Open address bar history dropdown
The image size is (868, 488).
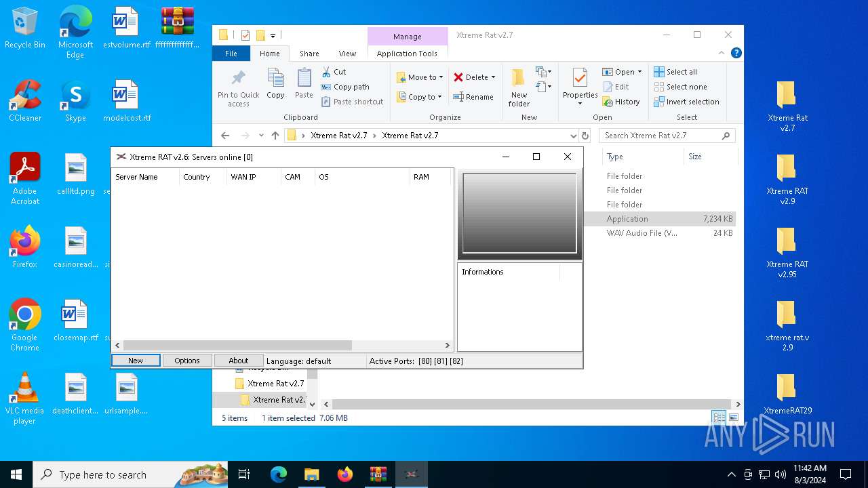coord(574,136)
